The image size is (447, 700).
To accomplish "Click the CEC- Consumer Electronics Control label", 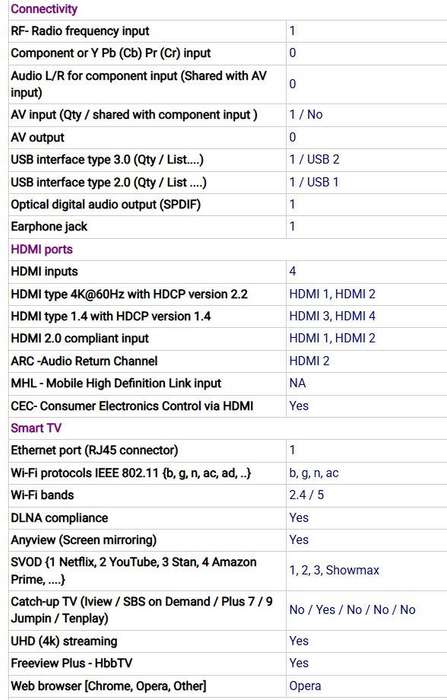I will [132, 406].
